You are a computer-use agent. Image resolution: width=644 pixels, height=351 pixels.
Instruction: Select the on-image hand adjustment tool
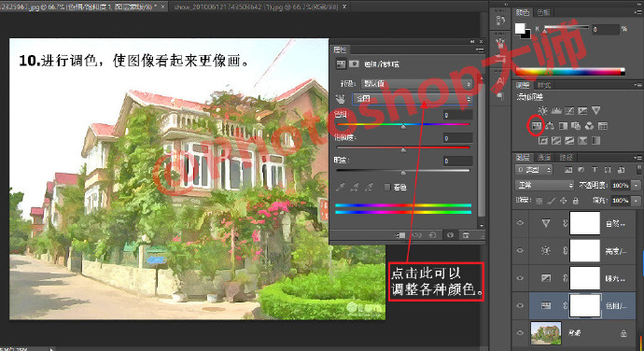pyautogui.click(x=340, y=99)
